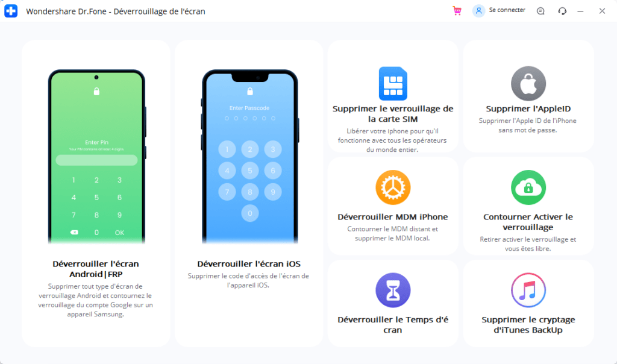
Task: Select the blue iPhone passcode image
Action: coord(250,157)
